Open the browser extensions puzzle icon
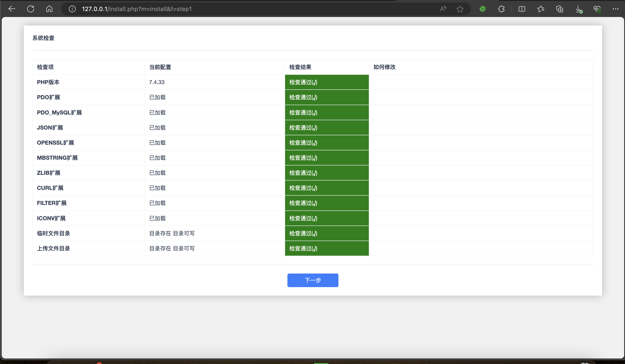625x364 pixels. (x=501, y=9)
